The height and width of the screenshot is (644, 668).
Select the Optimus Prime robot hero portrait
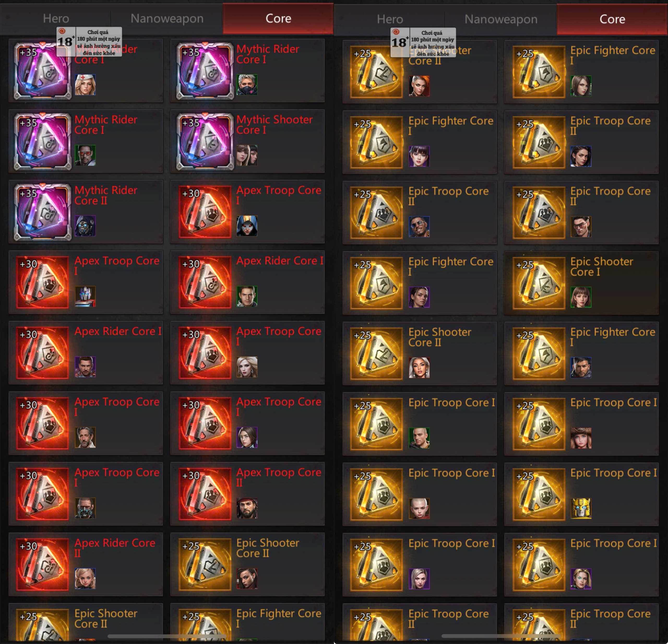click(x=85, y=296)
